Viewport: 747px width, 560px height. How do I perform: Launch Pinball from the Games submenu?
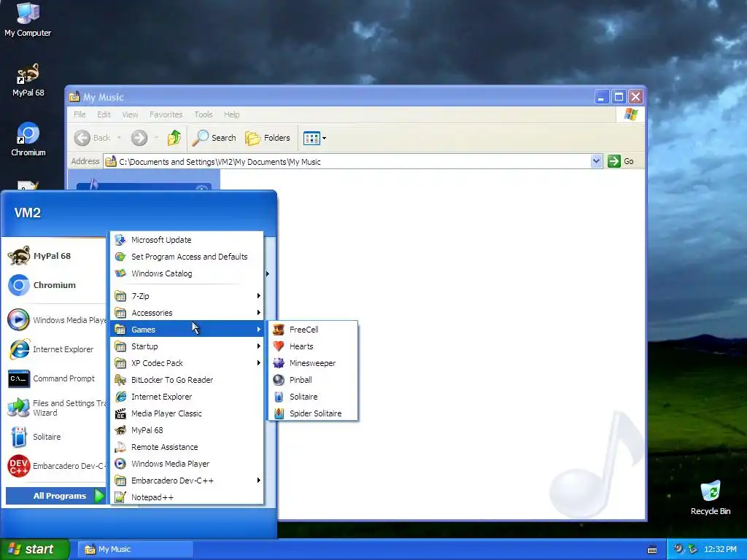312,379
